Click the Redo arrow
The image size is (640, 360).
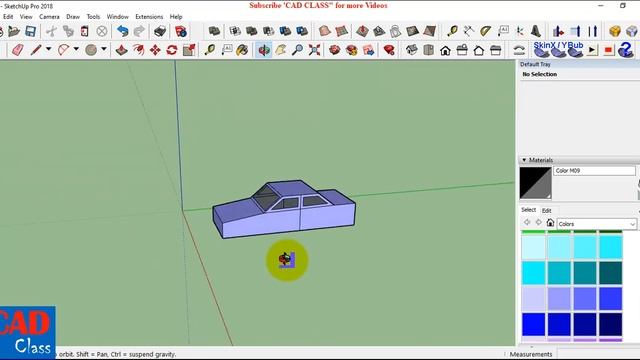tap(139, 31)
